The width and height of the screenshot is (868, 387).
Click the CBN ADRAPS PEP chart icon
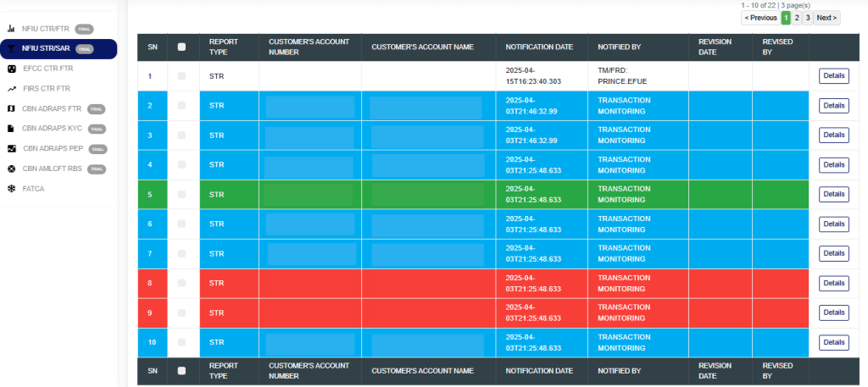click(x=11, y=148)
